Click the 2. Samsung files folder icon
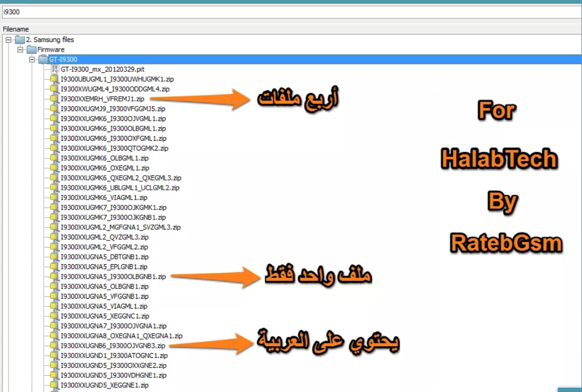 coord(19,40)
